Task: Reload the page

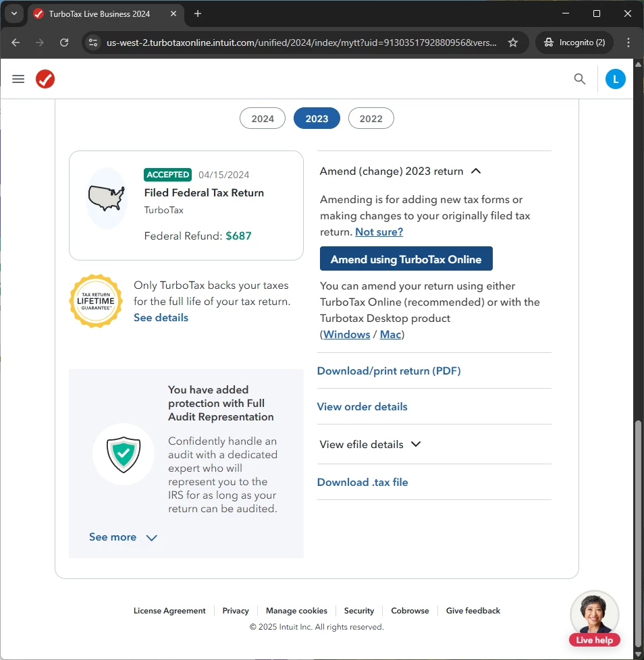Action: (64, 43)
